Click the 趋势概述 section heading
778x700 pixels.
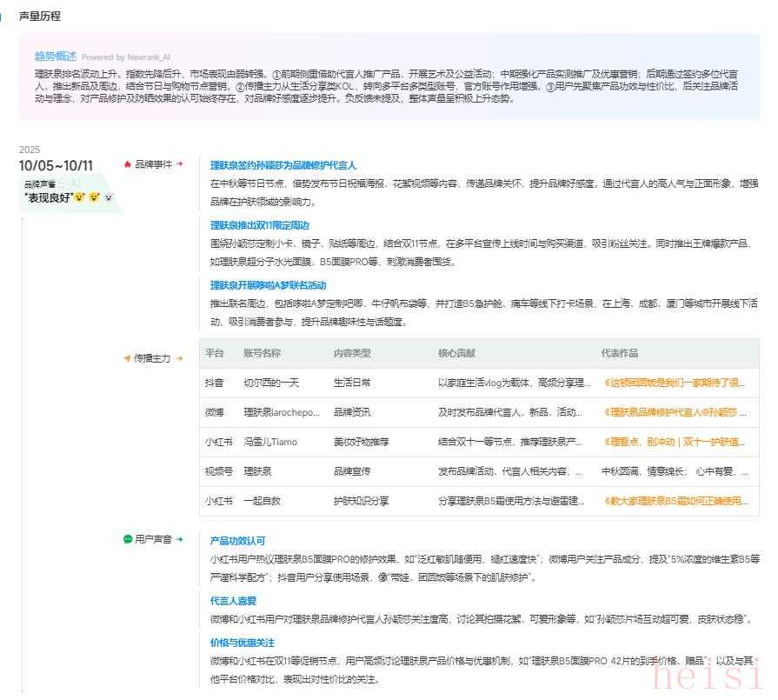coord(56,56)
